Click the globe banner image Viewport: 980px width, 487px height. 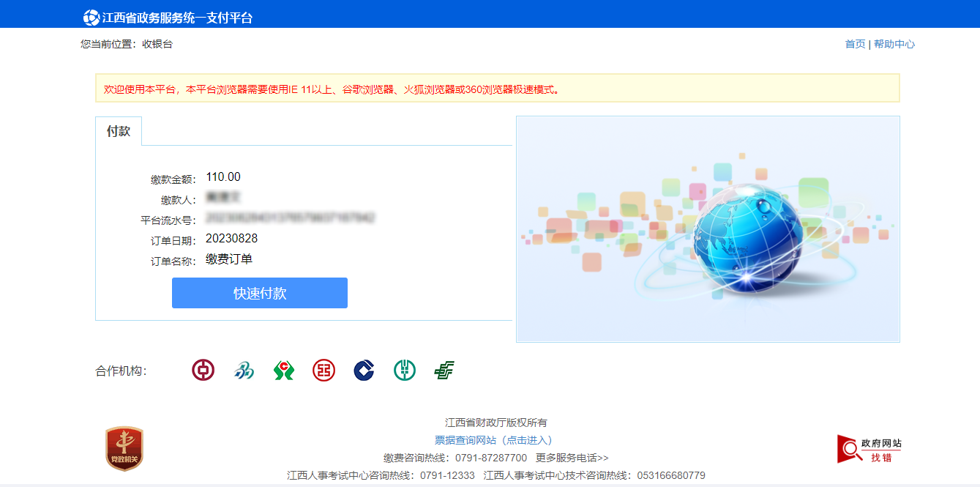click(x=708, y=228)
